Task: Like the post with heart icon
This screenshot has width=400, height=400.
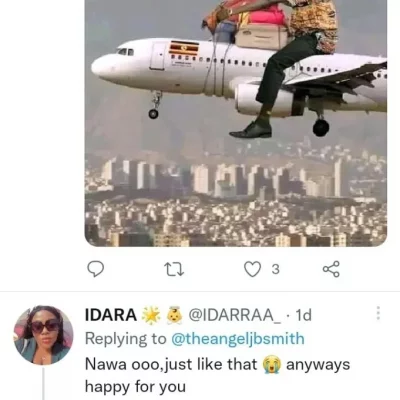Action: click(253, 269)
